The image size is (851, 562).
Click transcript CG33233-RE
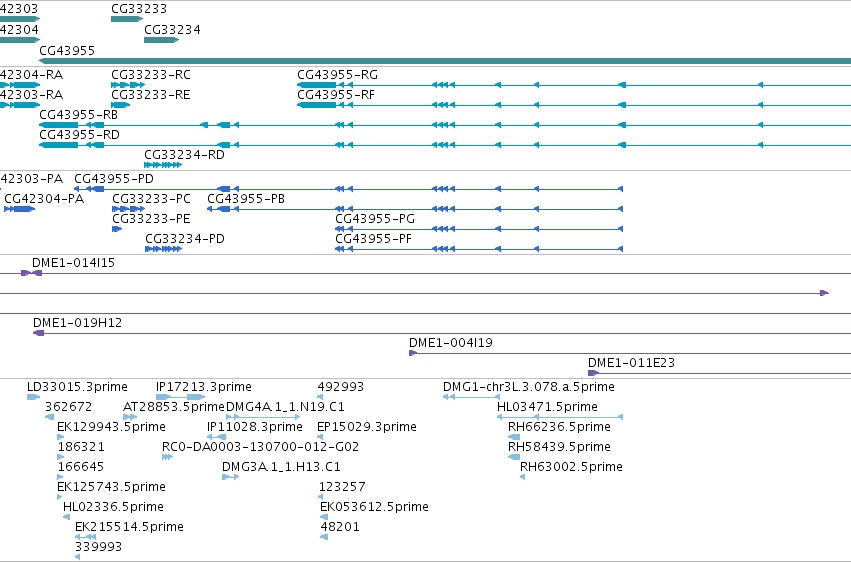click(x=120, y=105)
